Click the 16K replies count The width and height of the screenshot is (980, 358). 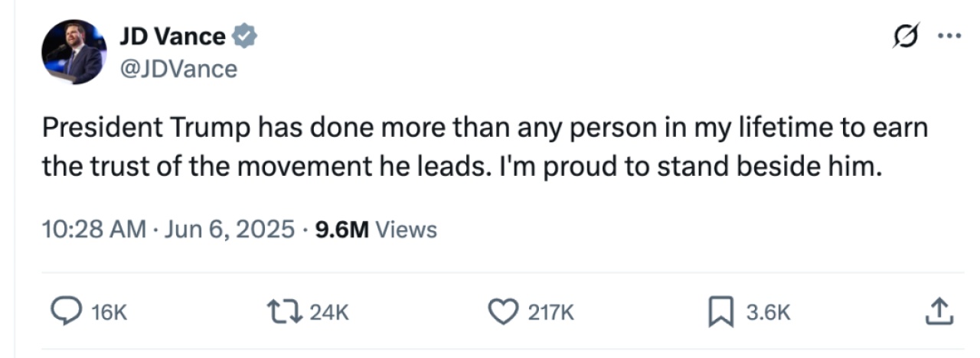point(107,312)
